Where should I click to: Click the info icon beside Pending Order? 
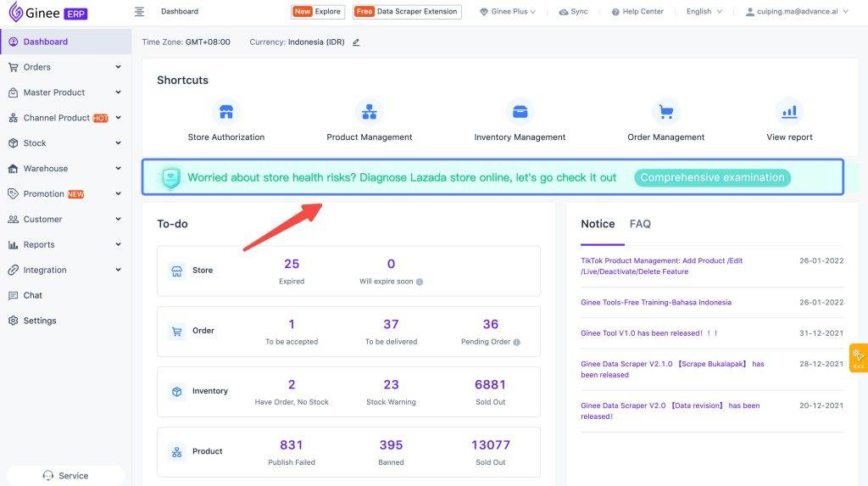click(x=516, y=342)
